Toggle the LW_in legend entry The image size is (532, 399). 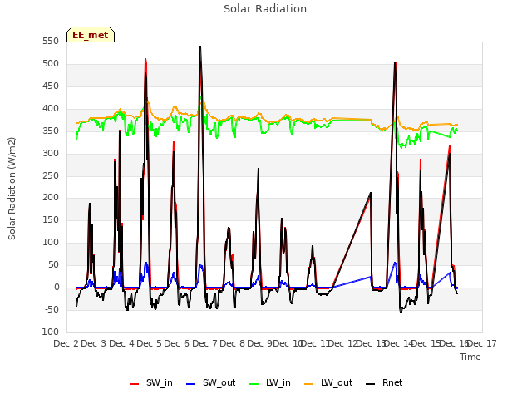coord(270,383)
